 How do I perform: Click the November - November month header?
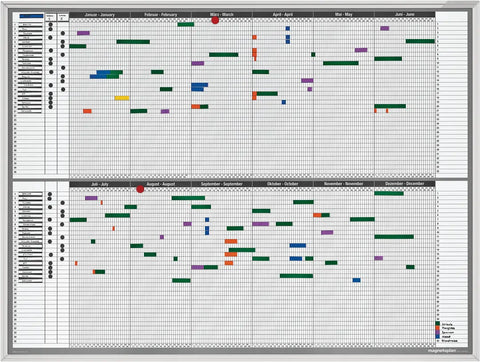click(x=344, y=184)
